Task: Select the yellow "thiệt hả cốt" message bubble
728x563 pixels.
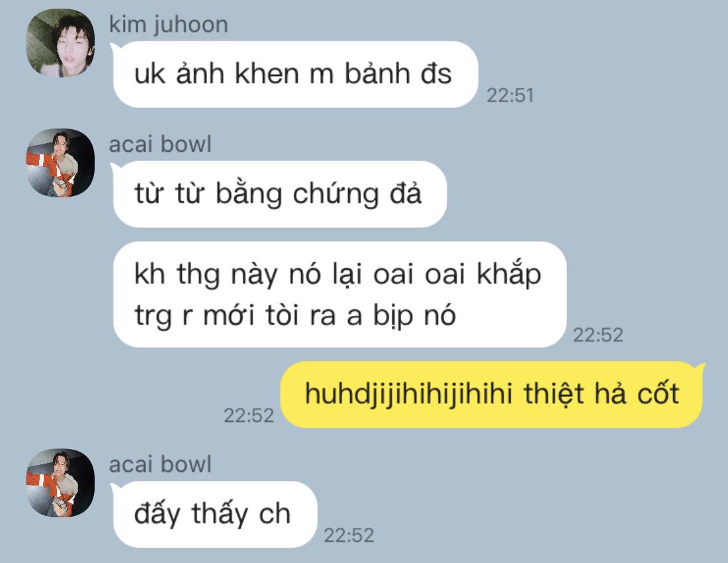Action: 492,394
